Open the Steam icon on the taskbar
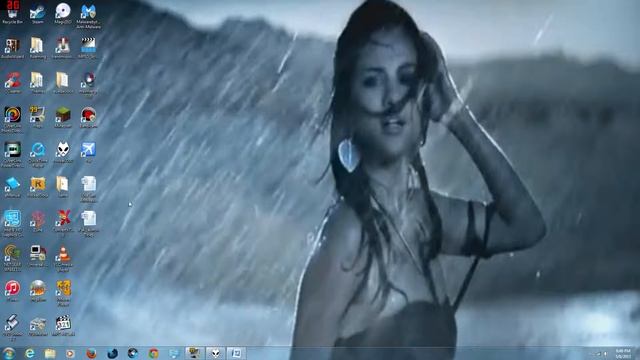The height and width of the screenshot is (360, 640). (133, 353)
